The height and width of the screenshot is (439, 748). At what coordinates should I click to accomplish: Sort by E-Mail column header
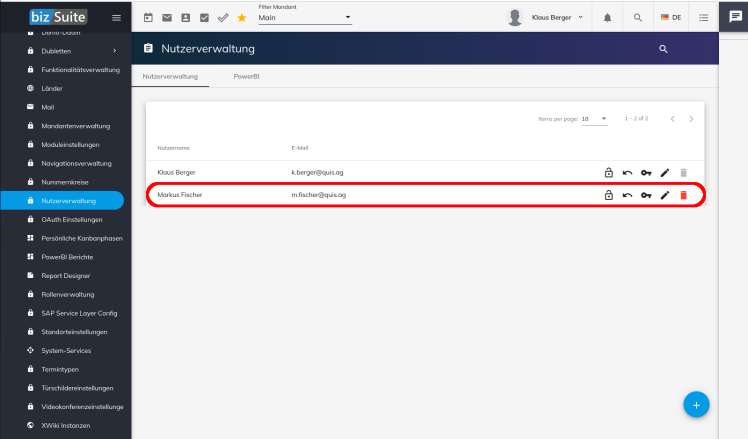tap(300, 148)
